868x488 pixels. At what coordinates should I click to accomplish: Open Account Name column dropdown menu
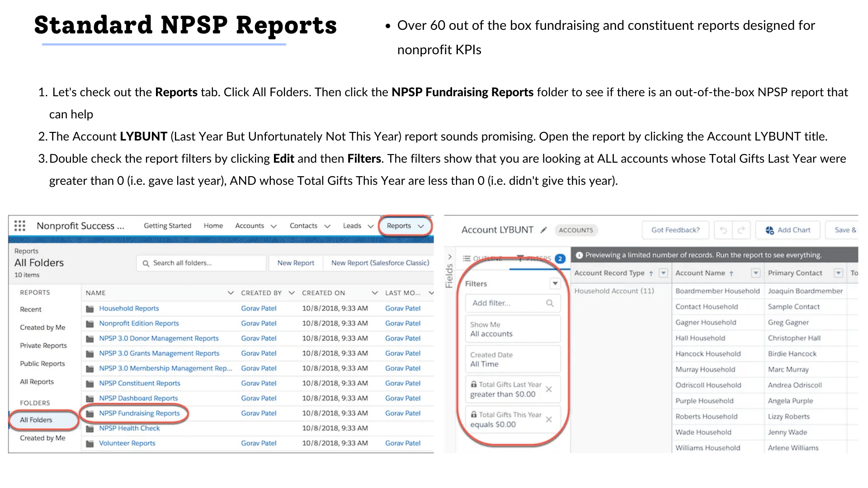pos(755,273)
